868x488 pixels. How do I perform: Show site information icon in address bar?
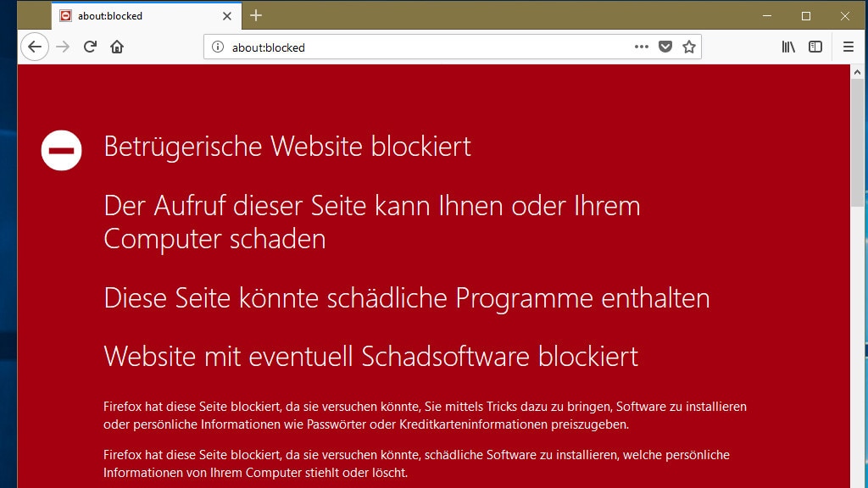[218, 47]
